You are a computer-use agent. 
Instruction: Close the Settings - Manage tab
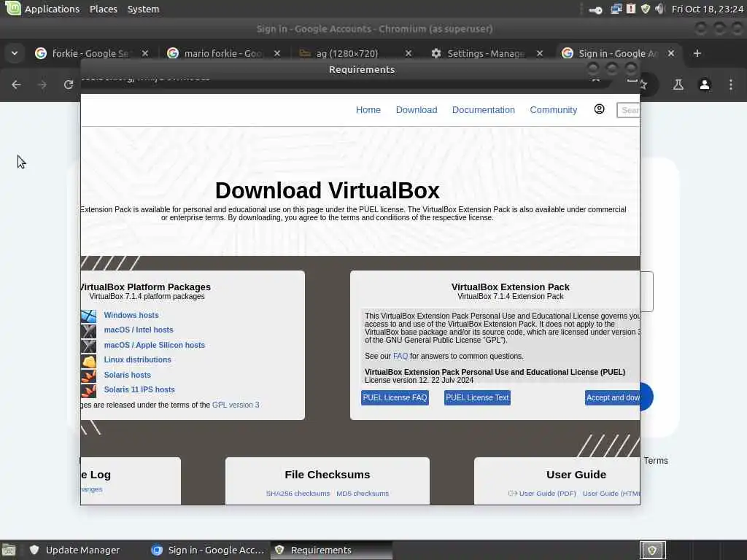540,53
